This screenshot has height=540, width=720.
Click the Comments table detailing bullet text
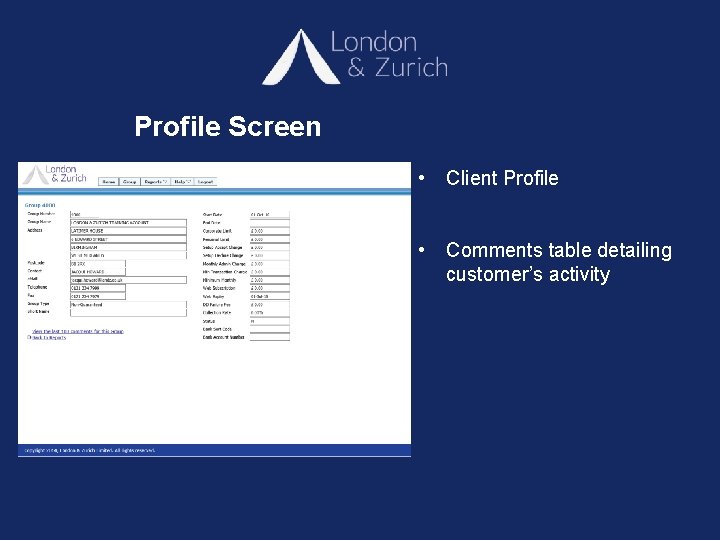tap(559, 262)
